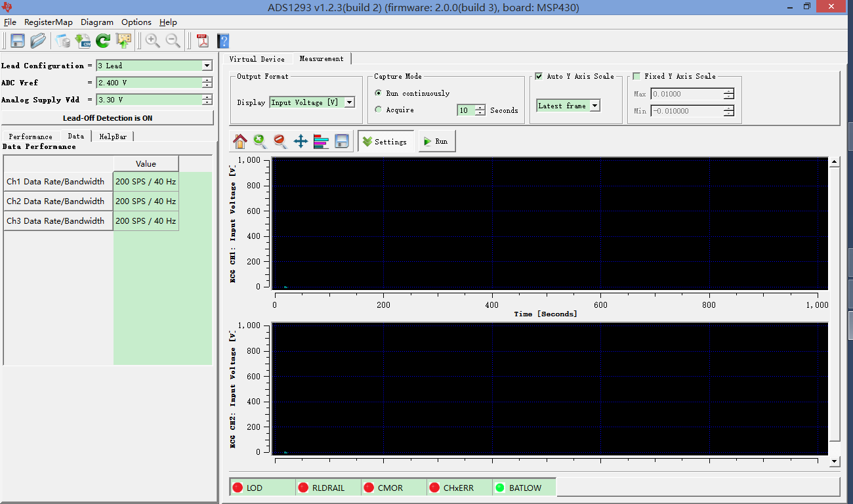Open the RegisterMap menu
Image resolution: width=853 pixels, height=504 pixels.
pyautogui.click(x=49, y=22)
